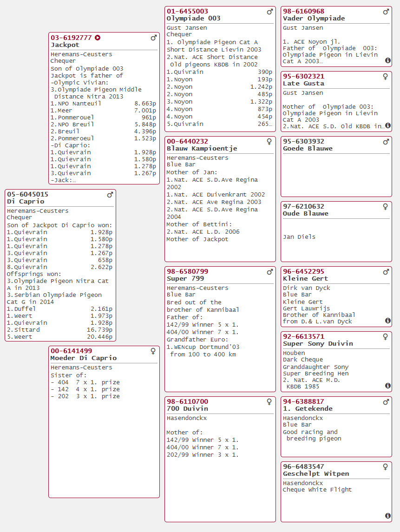This screenshot has height=532, width=400.
Task: Open info icon on Late Gusta card
Action: 388,125
